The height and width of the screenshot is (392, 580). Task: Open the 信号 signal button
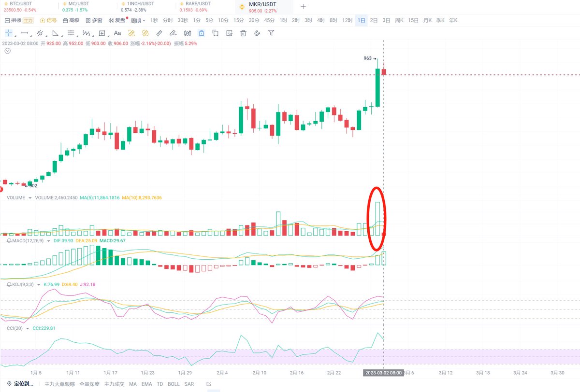[x=48, y=20]
